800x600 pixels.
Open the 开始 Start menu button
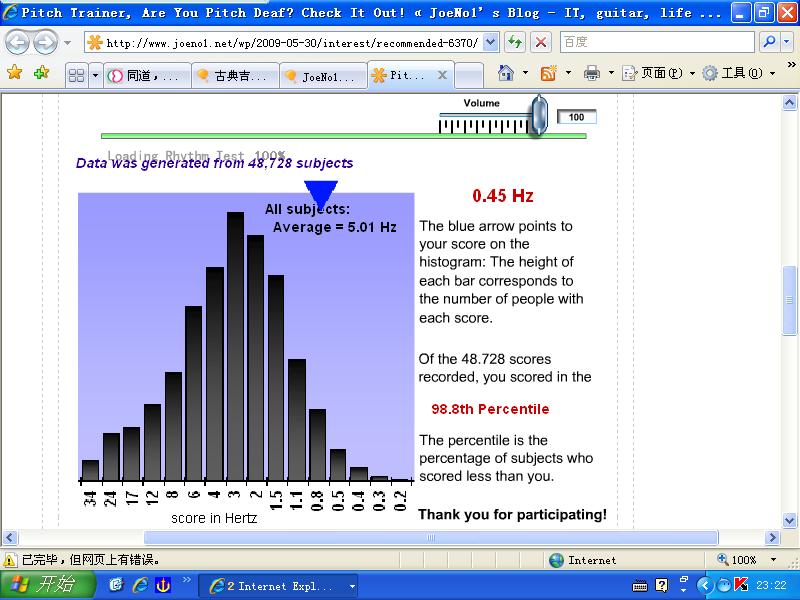pyautogui.click(x=48, y=585)
